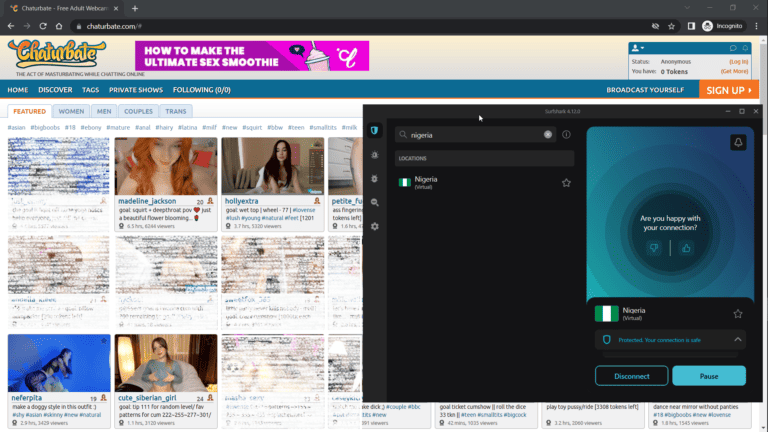Screen dimensions: 768x432
Task: Open the Surfshark Search magnifier in sidebar
Action: 374,202
